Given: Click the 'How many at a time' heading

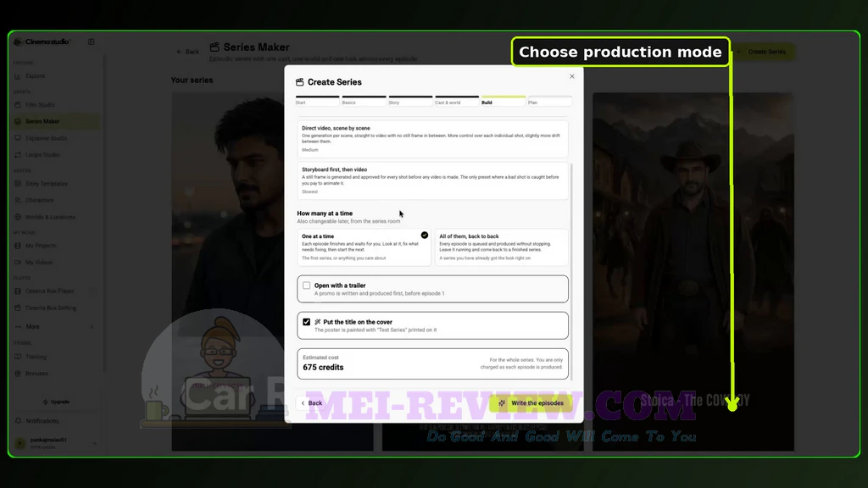Looking at the screenshot, I should coord(325,213).
